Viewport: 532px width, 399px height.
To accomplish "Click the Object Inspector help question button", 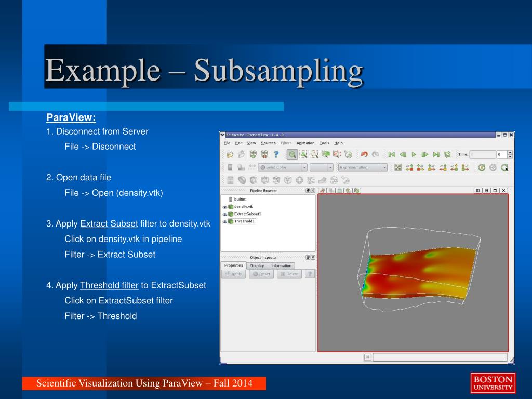I will point(310,274).
